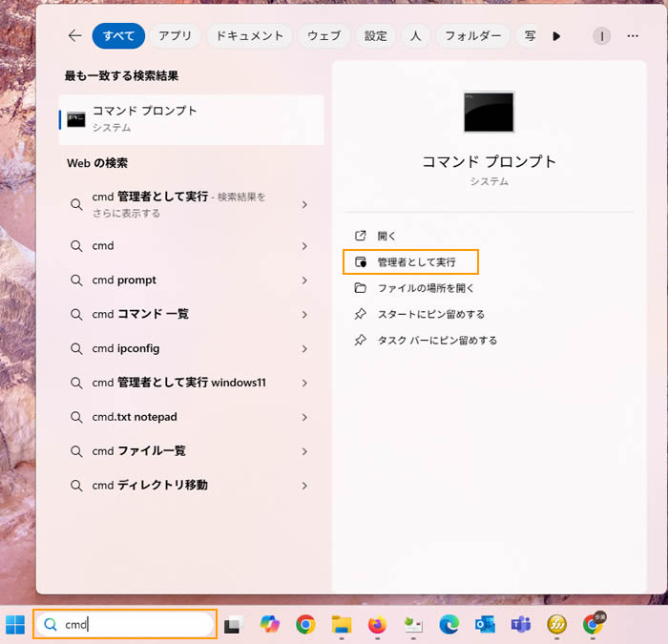The image size is (668, 644).
Task: Open Google Chrome from the taskbar
Action: (305, 625)
